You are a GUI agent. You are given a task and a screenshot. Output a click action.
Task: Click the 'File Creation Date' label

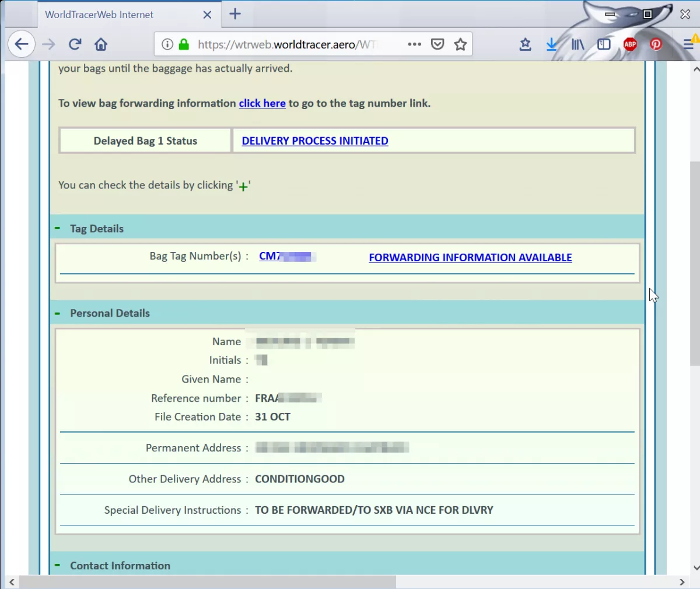coord(198,417)
